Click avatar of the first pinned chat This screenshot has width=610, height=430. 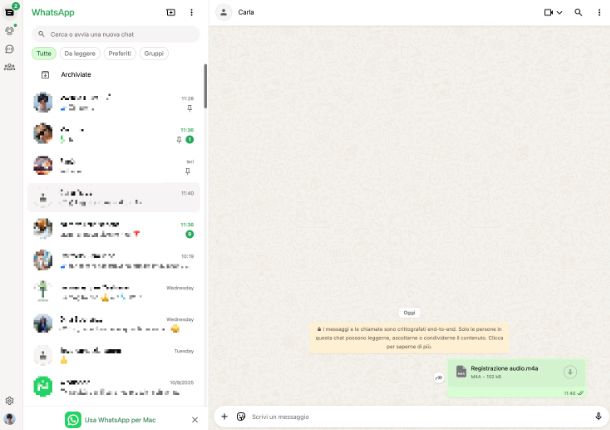pos(43,102)
